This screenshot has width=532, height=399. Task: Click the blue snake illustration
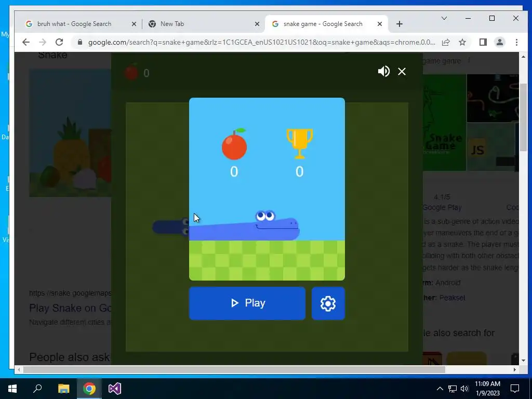[x=244, y=225]
